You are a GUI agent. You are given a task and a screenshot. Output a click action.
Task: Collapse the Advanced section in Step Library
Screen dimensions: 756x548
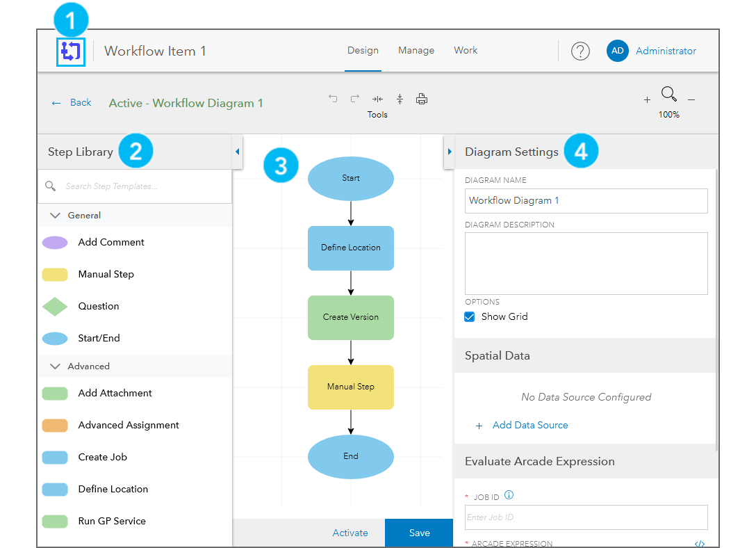pyautogui.click(x=55, y=366)
